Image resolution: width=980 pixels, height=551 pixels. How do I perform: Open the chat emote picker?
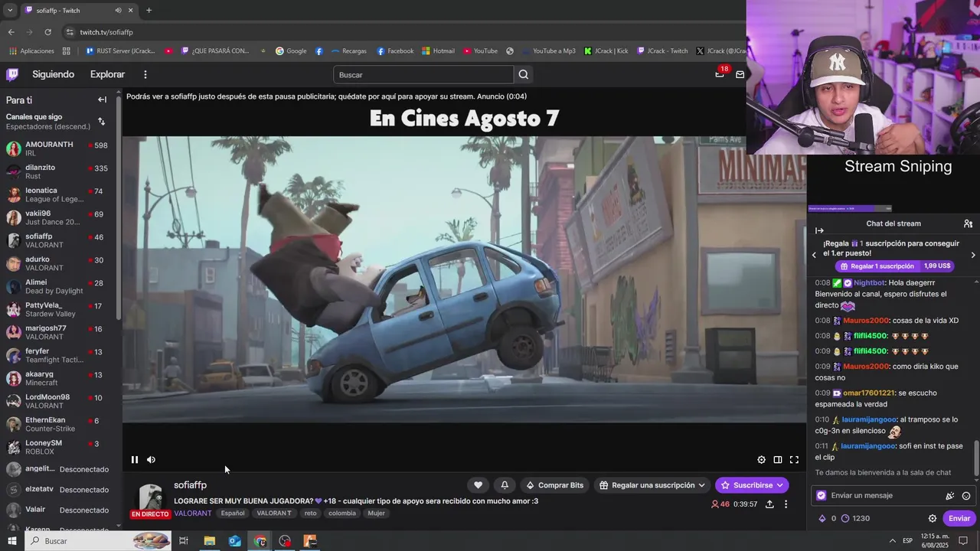click(x=966, y=495)
